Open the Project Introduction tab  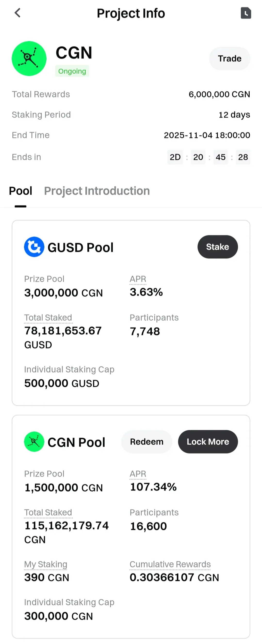pos(97,191)
